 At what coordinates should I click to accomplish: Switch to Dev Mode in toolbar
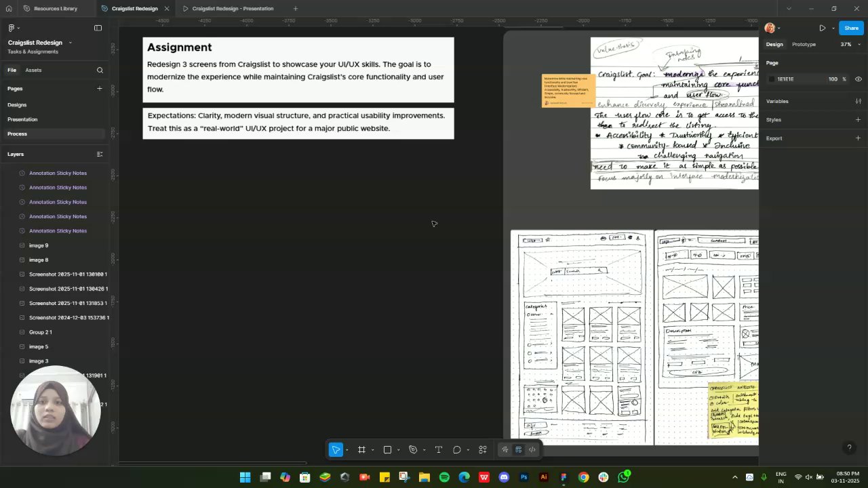pos(532,449)
